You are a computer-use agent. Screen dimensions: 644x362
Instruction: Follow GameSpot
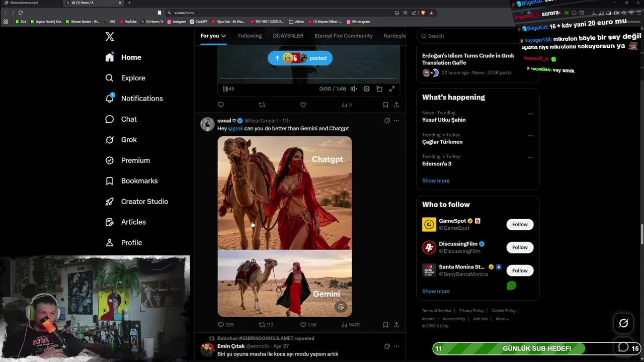pos(520,225)
